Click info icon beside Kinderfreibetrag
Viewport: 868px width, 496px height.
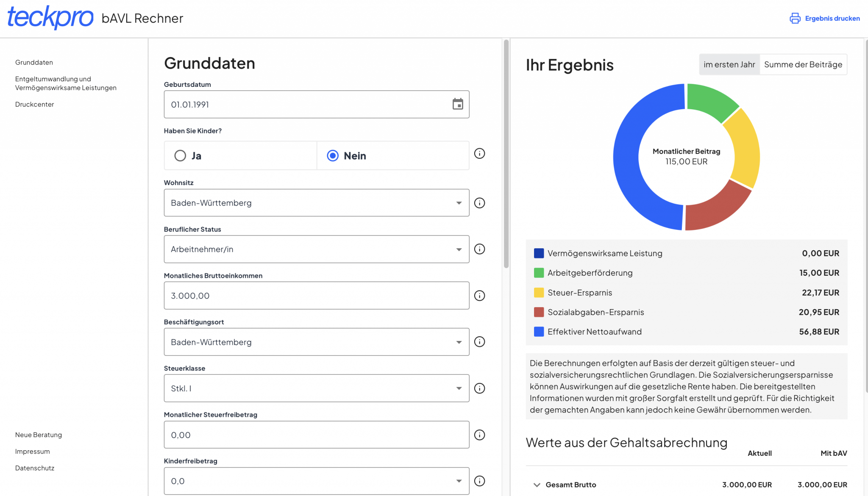pyautogui.click(x=479, y=481)
